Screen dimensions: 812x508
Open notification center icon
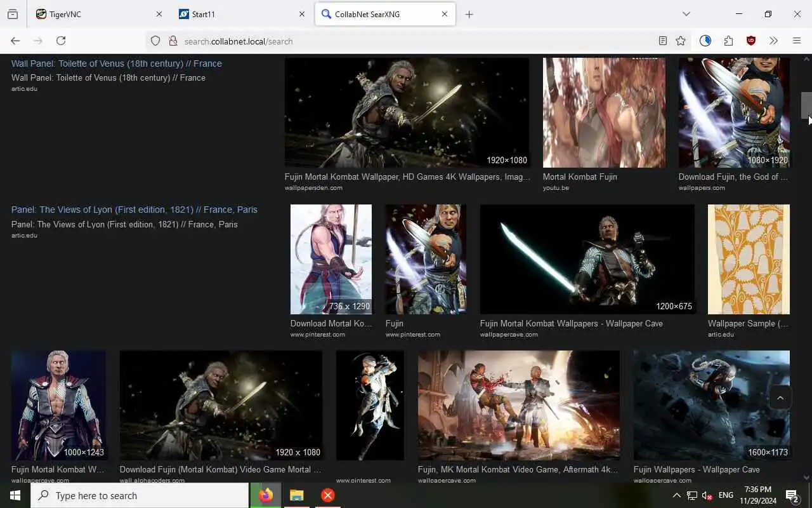pyautogui.click(x=792, y=495)
